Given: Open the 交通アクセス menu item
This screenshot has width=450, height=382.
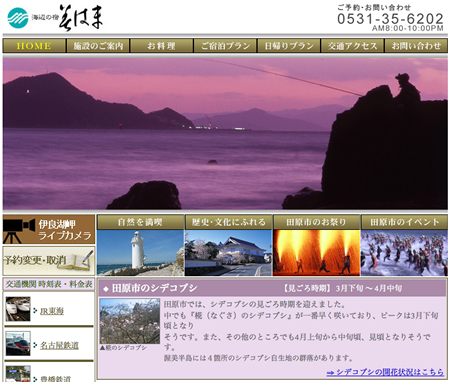Looking at the screenshot, I should [x=353, y=46].
